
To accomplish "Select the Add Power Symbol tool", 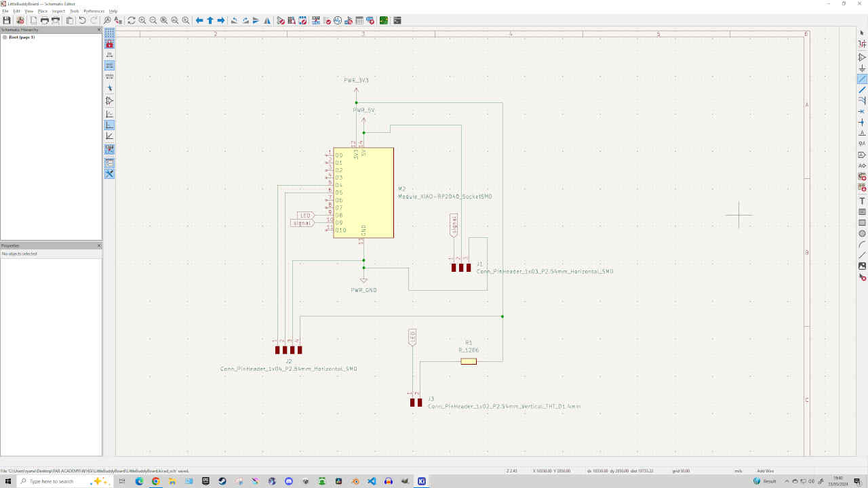I will tap(863, 68).
